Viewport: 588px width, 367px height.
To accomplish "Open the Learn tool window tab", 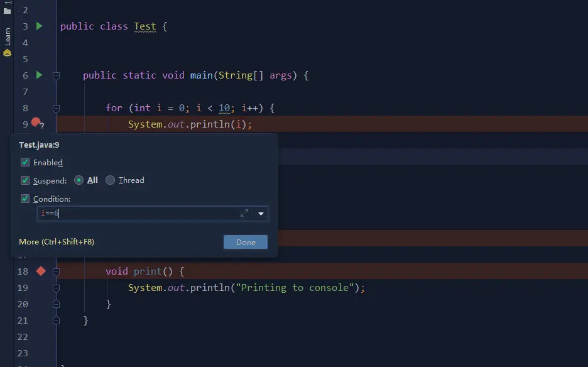I will (x=7, y=41).
